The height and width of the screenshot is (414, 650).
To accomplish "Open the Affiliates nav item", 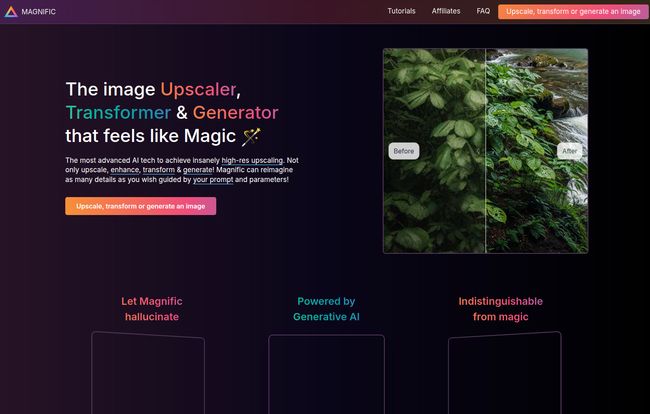I will [x=446, y=11].
